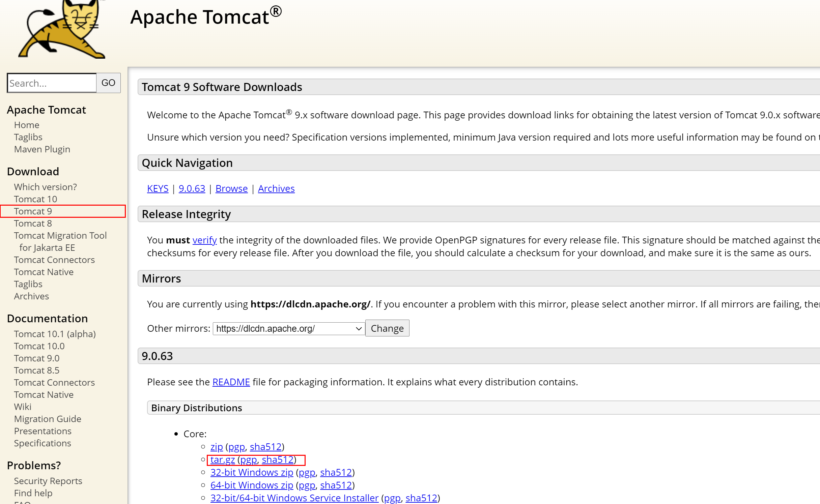
Task: Open the README file link
Action: click(231, 382)
